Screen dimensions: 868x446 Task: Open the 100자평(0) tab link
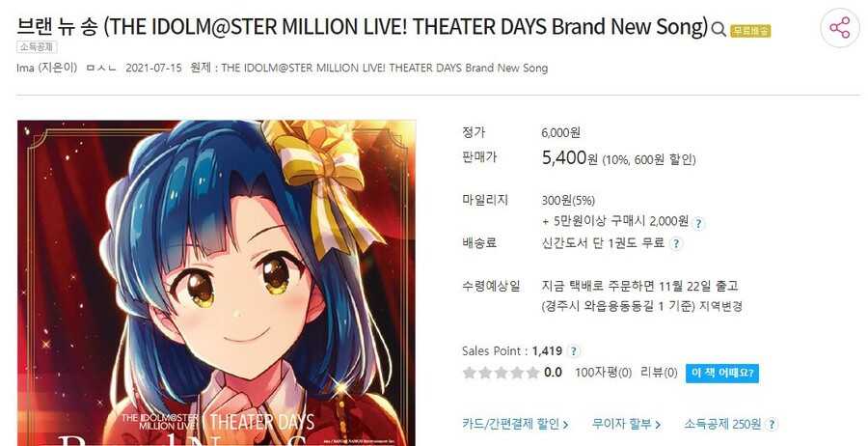pos(603,373)
